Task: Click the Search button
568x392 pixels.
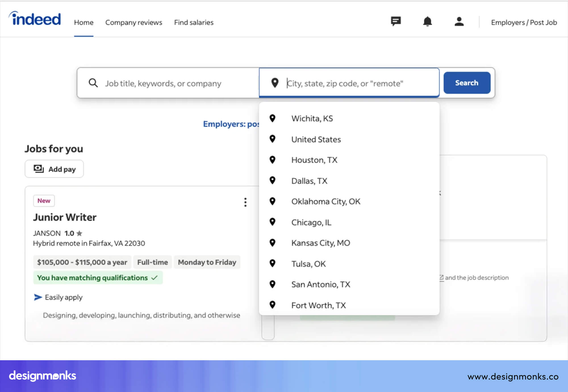Action: 467,83
